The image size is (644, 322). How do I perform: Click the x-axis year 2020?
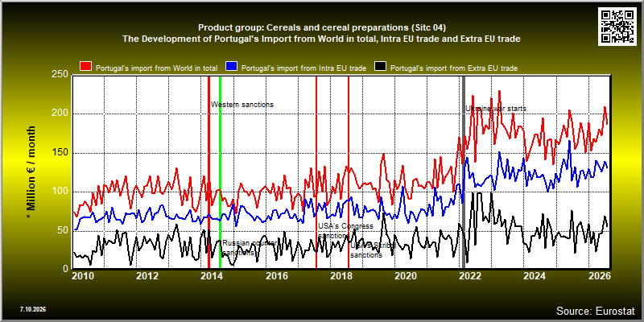click(406, 276)
